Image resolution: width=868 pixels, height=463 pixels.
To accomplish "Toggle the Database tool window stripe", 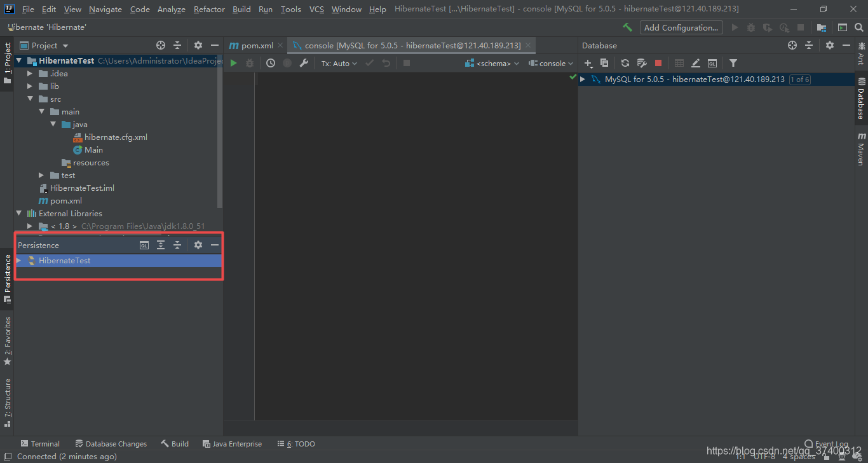I will tap(861, 99).
